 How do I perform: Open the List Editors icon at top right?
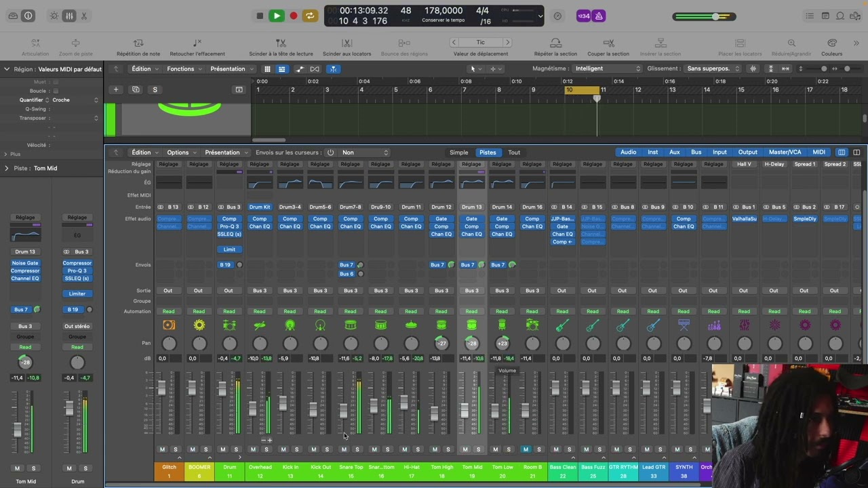point(810,16)
